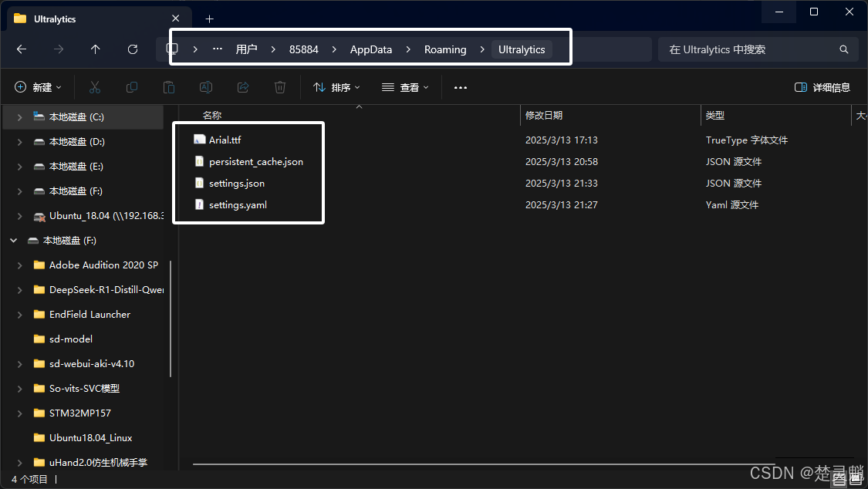Open So-vits-SVC模型 folder in sidebar
The width and height of the screenshot is (868, 489).
tap(83, 388)
